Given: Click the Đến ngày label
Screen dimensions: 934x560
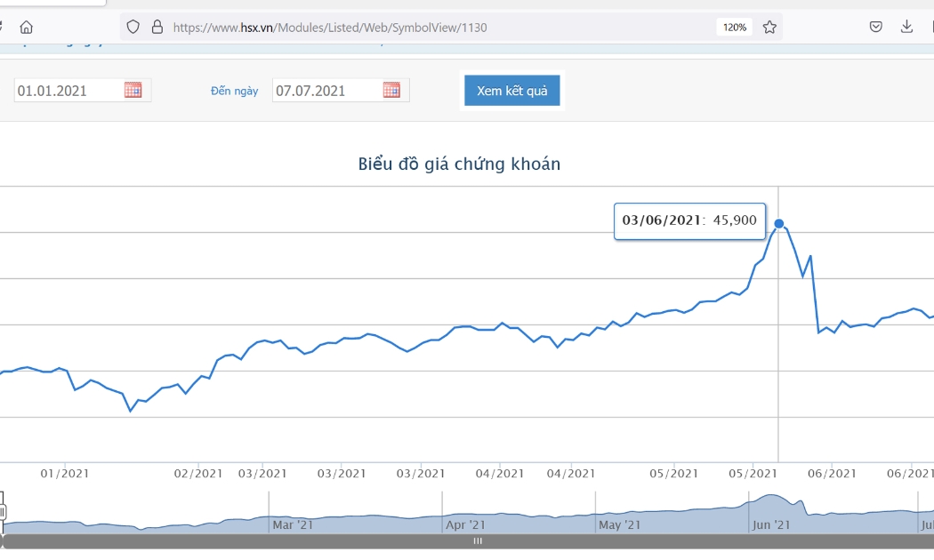Looking at the screenshot, I should click(235, 91).
